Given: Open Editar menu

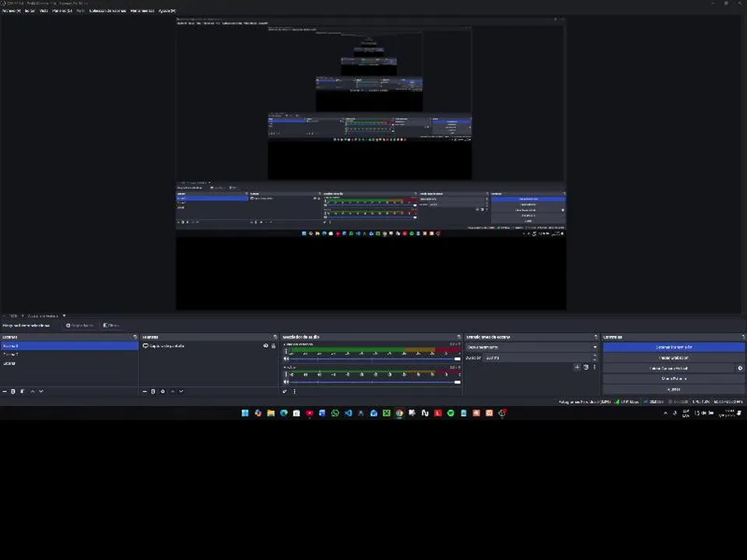Looking at the screenshot, I should (x=30, y=10).
